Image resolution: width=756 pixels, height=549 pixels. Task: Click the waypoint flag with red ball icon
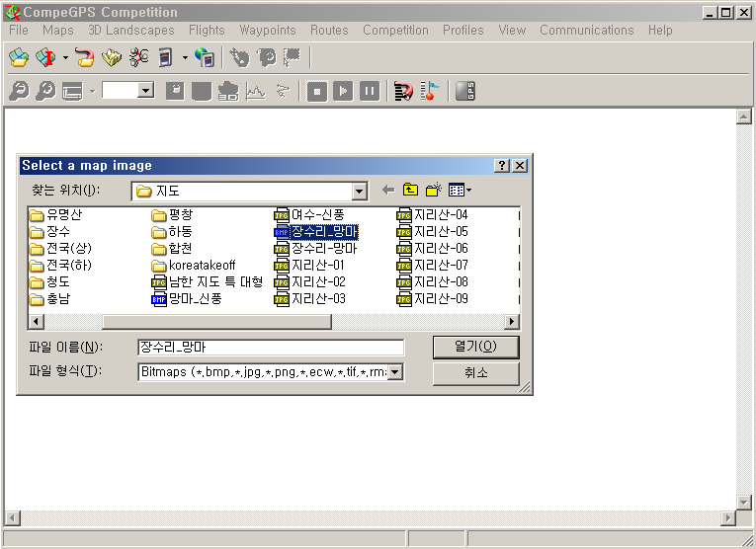click(x=430, y=91)
